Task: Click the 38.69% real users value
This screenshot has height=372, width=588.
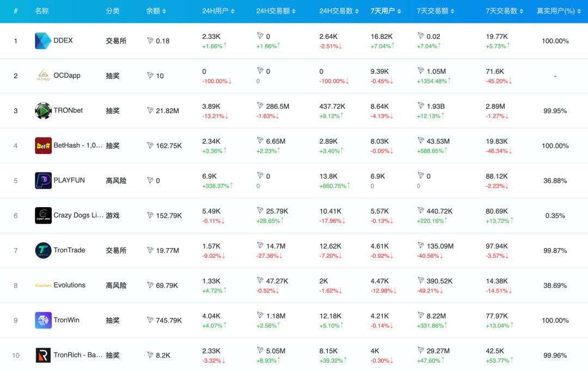Action: pos(555,286)
